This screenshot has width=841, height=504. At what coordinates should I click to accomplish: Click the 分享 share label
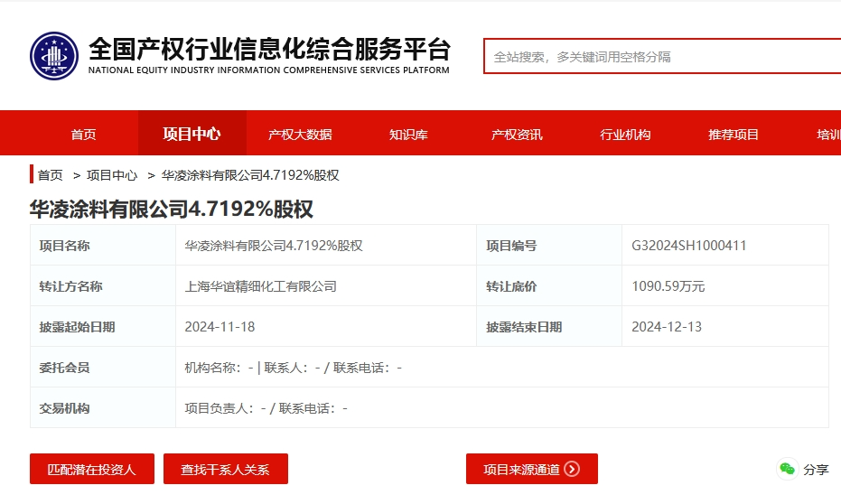click(x=816, y=470)
